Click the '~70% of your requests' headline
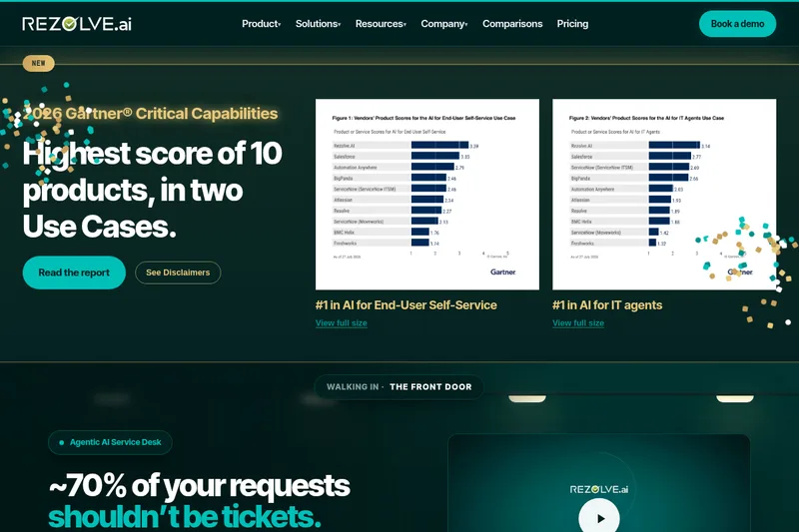 [x=199, y=485]
